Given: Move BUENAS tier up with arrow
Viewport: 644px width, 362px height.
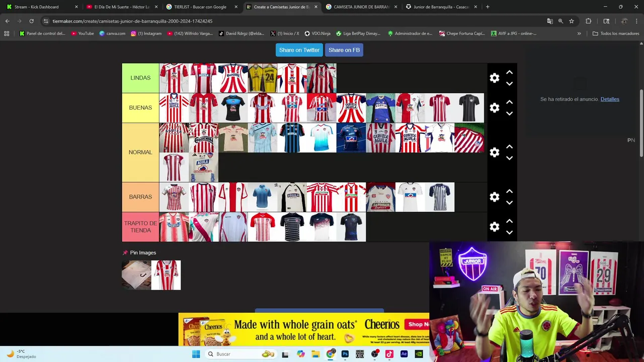Looking at the screenshot, I should pos(509,102).
